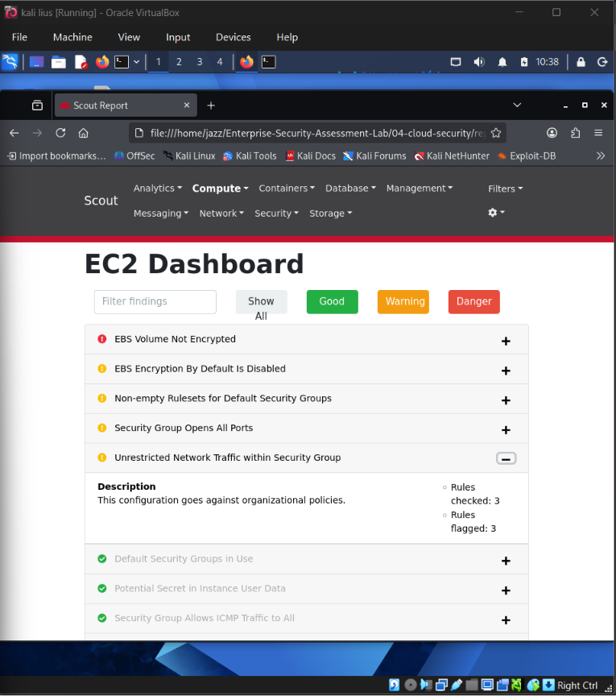Open the Firefox list all tabs chevron
The width and height of the screenshot is (616, 696).
click(x=517, y=106)
